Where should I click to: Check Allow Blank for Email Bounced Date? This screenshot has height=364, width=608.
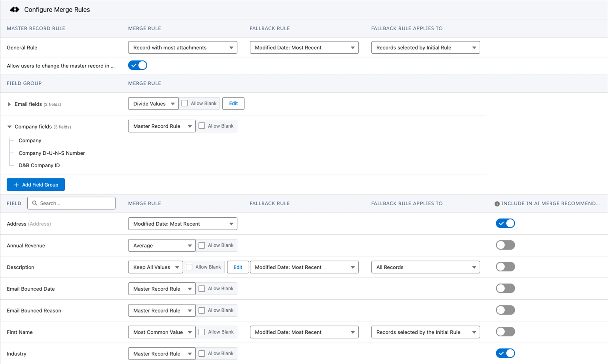tap(202, 288)
